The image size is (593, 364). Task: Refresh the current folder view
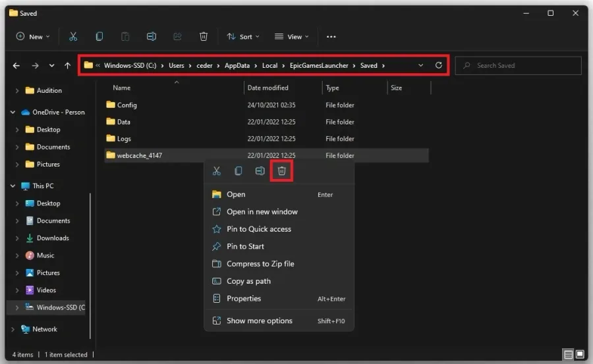[439, 65]
